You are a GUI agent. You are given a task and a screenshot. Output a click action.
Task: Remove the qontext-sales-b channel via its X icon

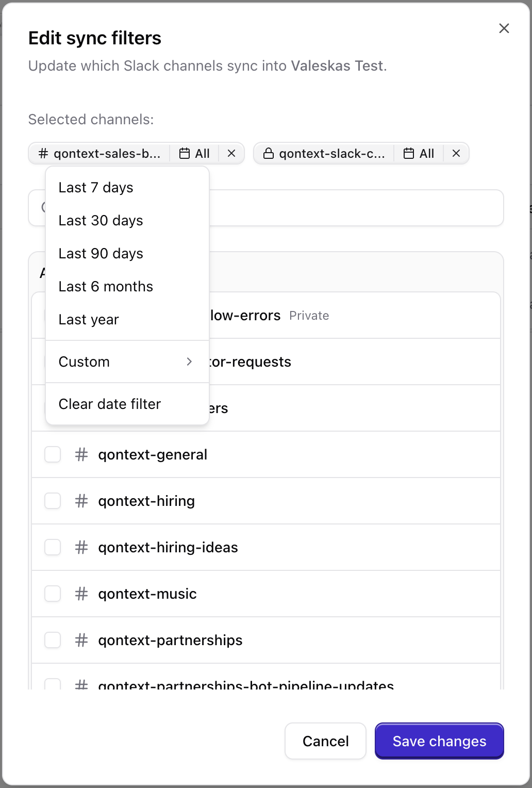[x=231, y=153]
